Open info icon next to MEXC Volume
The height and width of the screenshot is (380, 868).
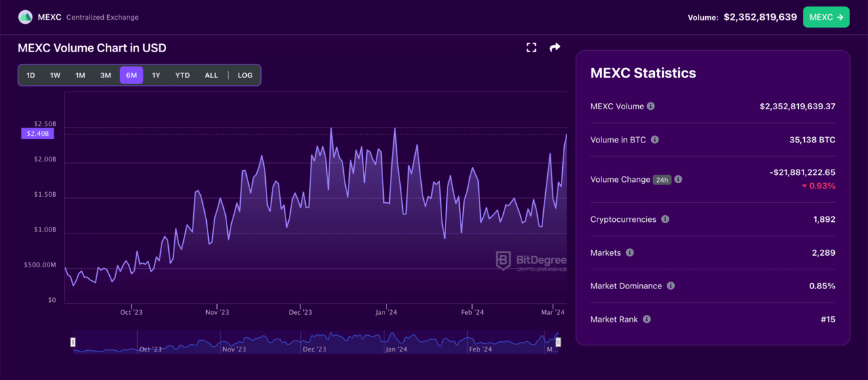click(651, 107)
